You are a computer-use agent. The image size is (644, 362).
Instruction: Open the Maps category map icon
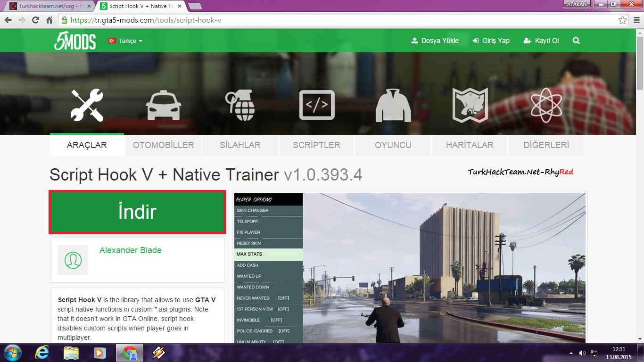point(470,106)
